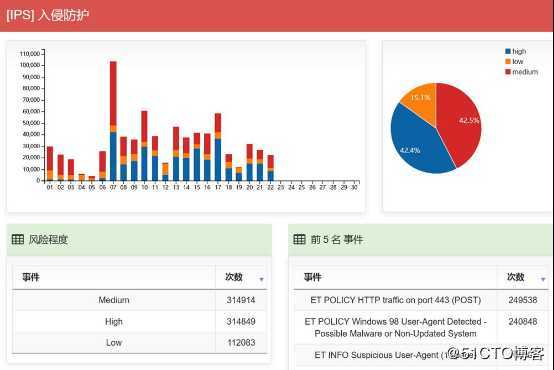Click the bar for day 10
This screenshot has width=554, height=370.
[144, 146]
